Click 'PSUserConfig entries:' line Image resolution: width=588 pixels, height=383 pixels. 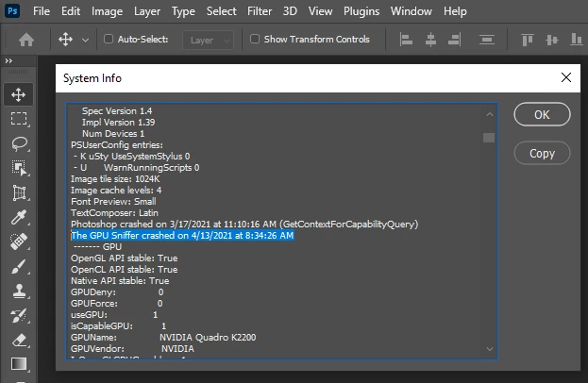[x=117, y=145]
